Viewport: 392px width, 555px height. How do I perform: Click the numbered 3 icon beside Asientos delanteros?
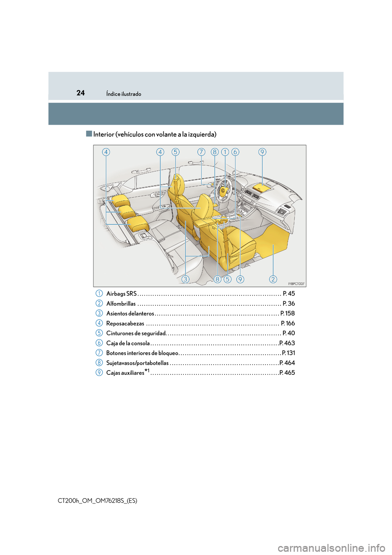(99, 313)
